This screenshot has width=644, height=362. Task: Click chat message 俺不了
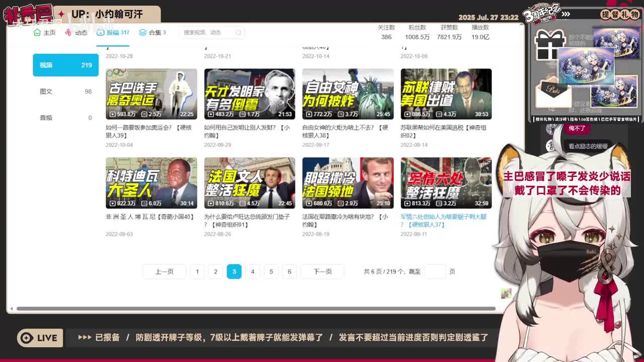pyautogui.click(x=577, y=128)
